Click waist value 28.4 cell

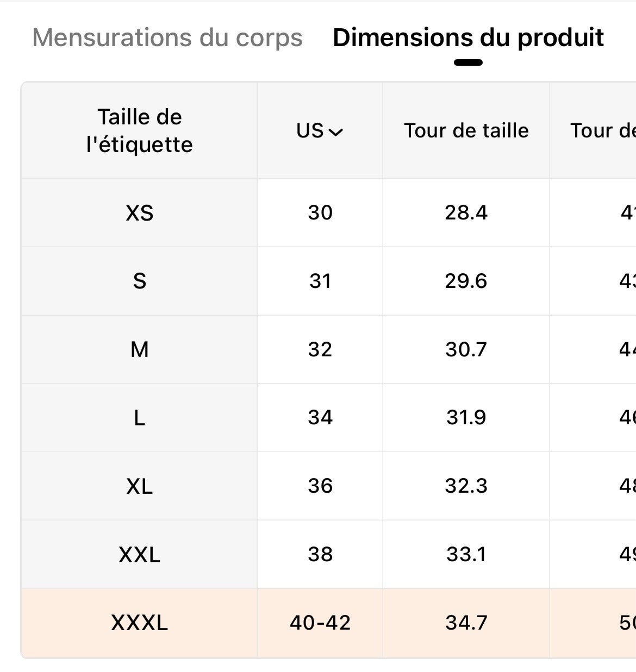(x=466, y=213)
